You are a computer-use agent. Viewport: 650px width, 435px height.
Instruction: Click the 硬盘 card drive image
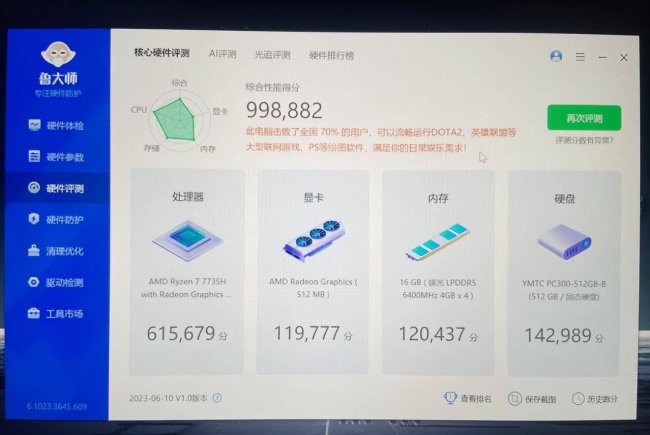pos(564,242)
